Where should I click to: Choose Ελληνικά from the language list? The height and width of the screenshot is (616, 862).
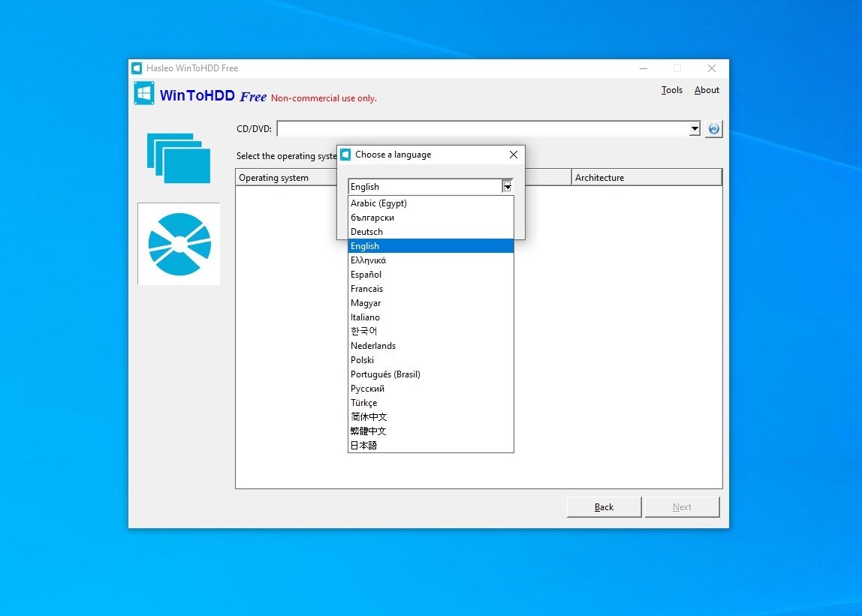click(x=431, y=260)
